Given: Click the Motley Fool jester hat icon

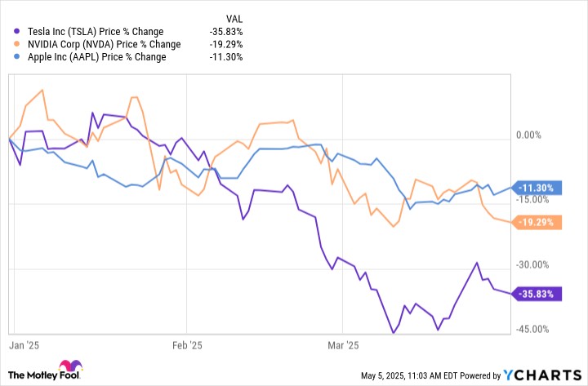Looking at the screenshot, I should (x=70, y=366).
